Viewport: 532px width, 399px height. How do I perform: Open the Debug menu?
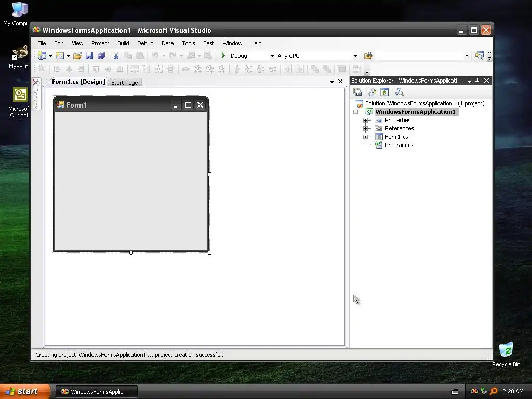click(x=145, y=43)
